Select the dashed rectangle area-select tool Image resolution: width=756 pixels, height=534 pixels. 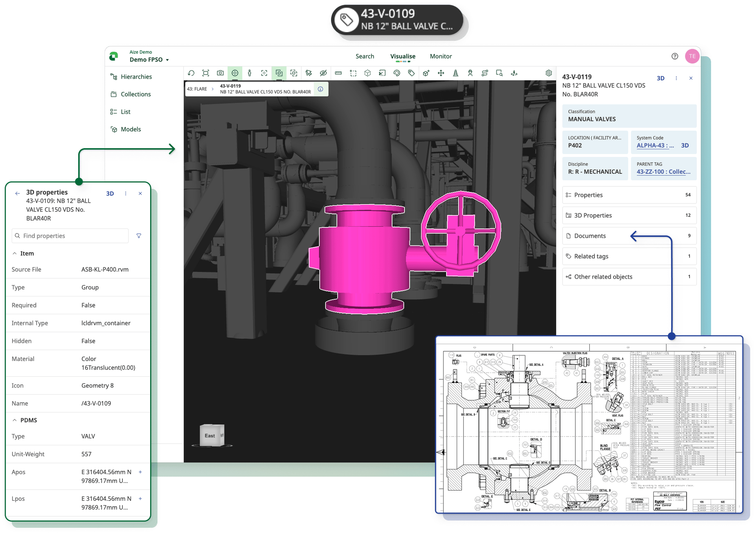353,73
